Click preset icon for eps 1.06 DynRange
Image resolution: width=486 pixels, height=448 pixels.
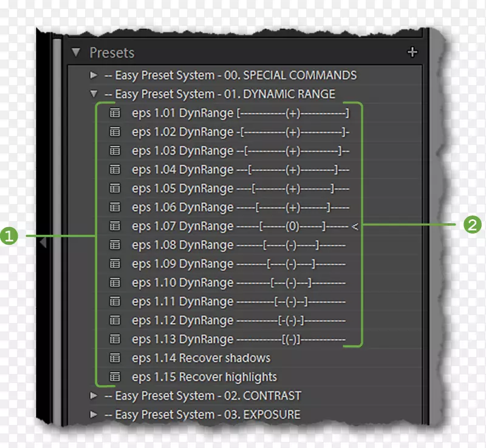[x=115, y=207]
